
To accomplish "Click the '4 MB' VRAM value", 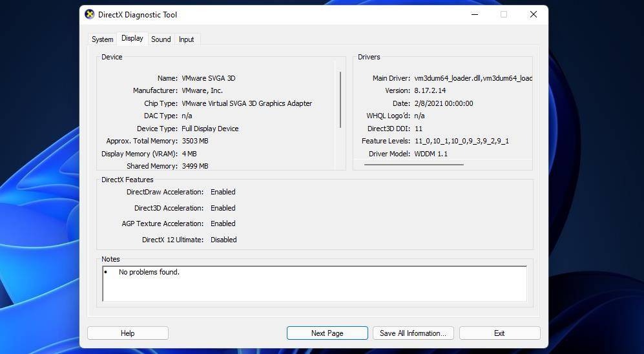I will tap(189, 154).
